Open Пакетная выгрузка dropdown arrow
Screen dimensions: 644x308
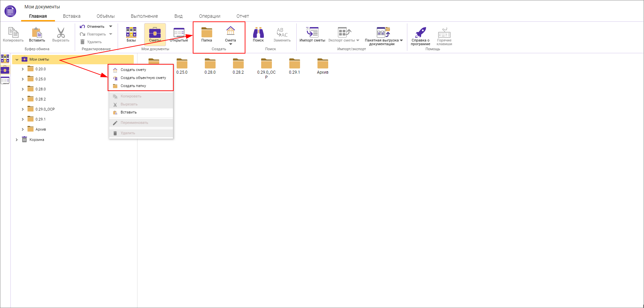pyautogui.click(x=401, y=41)
